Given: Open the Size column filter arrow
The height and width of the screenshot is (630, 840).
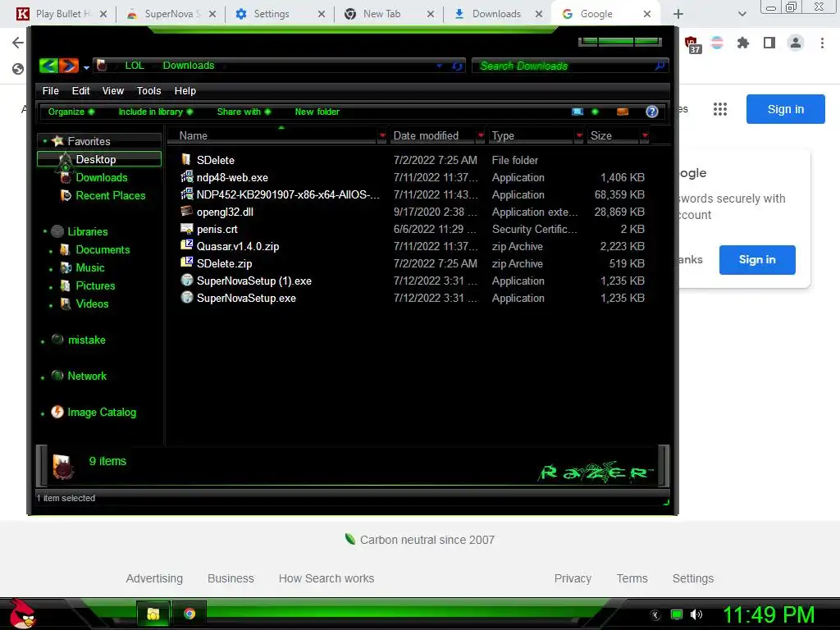Looking at the screenshot, I should tap(645, 135).
